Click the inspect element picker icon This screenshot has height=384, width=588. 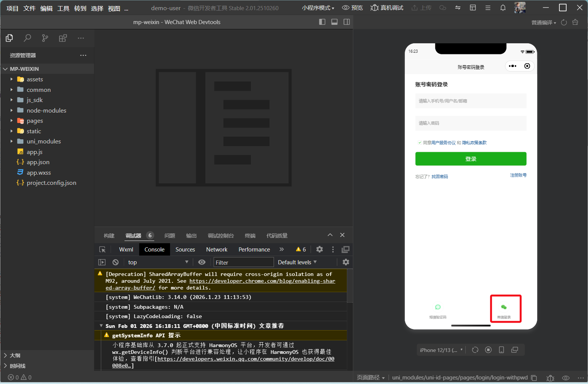102,250
